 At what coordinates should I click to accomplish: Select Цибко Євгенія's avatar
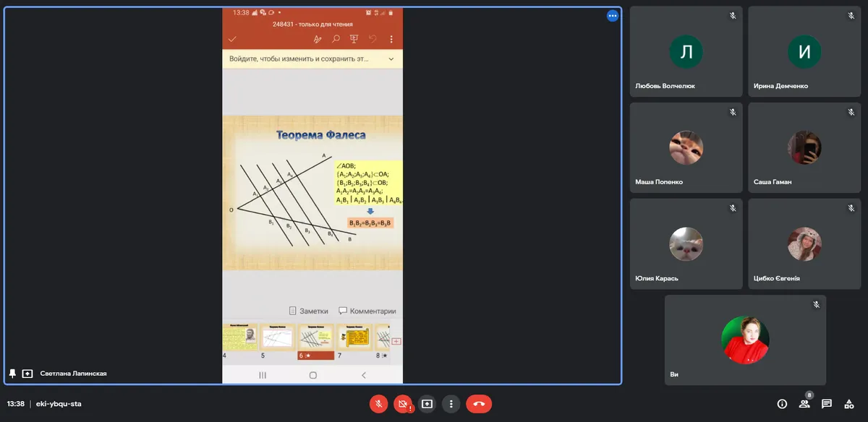coord(804,244)
